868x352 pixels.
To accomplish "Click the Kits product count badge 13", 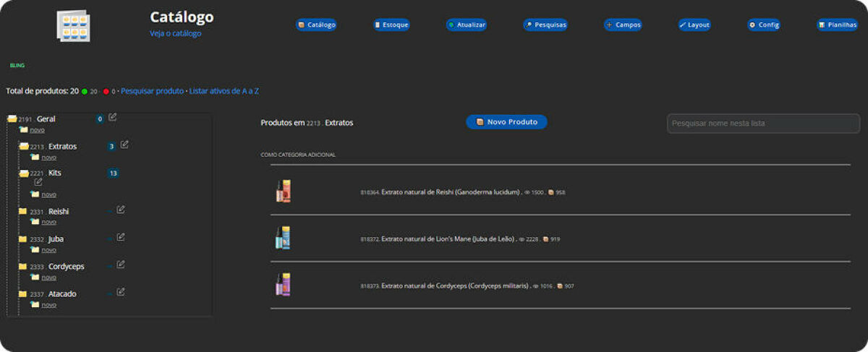I will tap(113, 173).
